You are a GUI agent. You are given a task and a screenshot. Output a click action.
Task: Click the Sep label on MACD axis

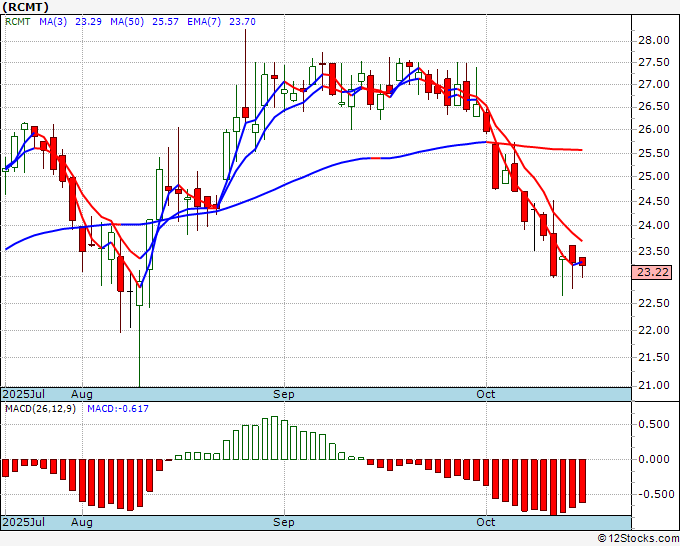pyautogui.click(x=284, y=522)
